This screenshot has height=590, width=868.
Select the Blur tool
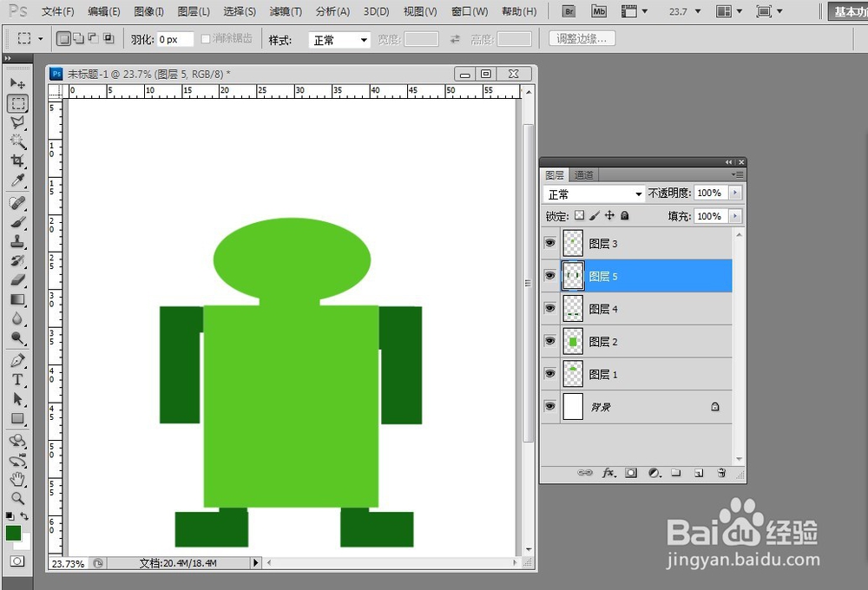[17, 318]
